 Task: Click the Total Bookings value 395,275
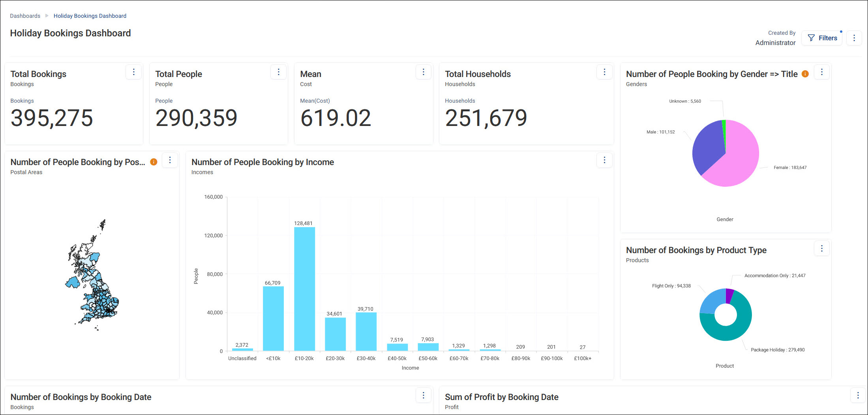(52, 118)
